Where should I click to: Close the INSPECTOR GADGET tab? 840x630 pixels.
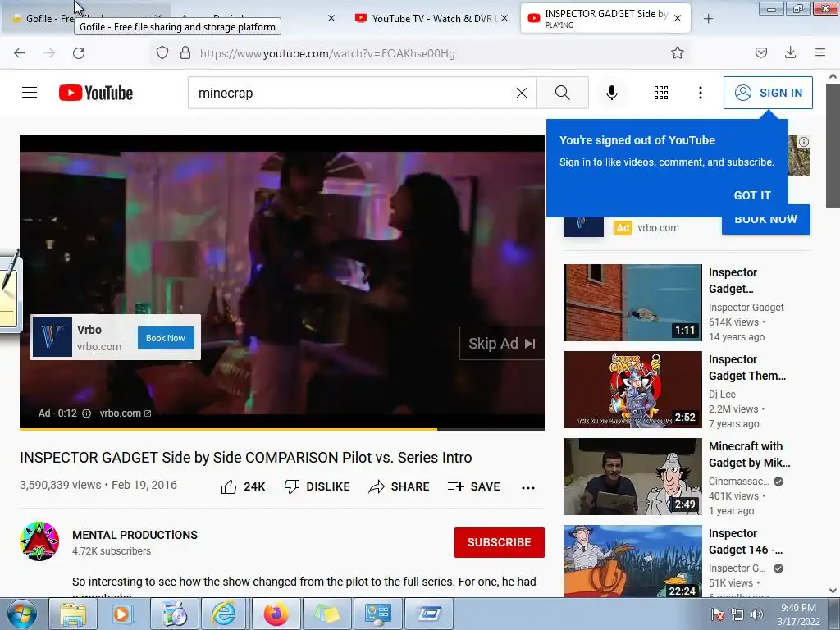tap(678, 18)
